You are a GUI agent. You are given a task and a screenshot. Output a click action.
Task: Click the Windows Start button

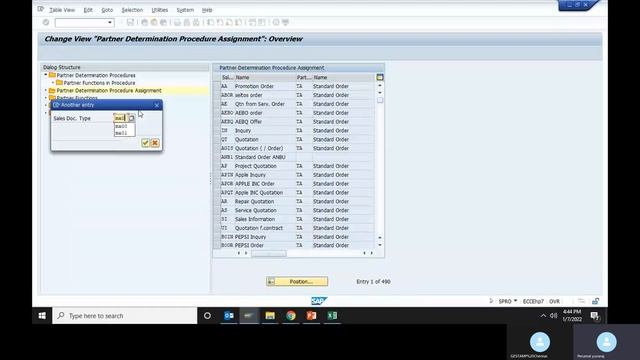click(42, 316)
